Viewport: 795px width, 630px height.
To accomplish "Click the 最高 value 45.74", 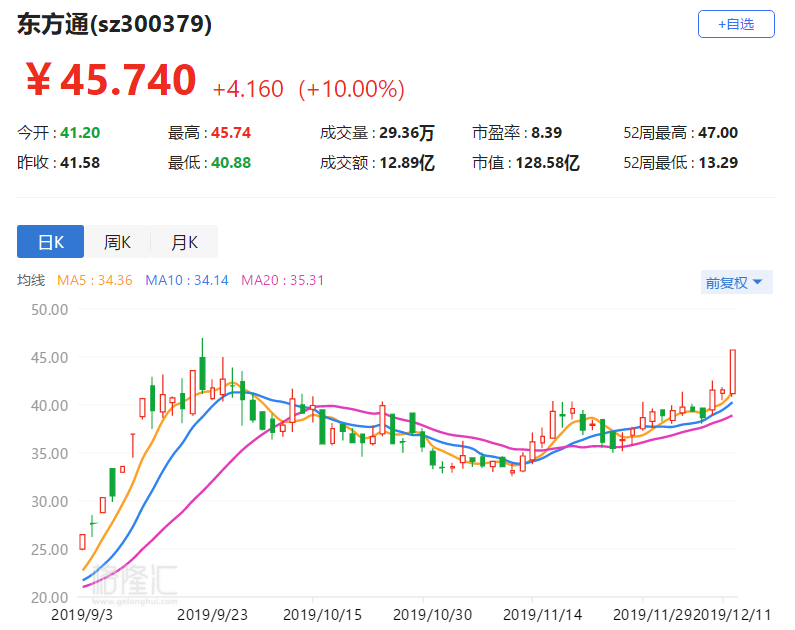I will click(x=231, y=133).
